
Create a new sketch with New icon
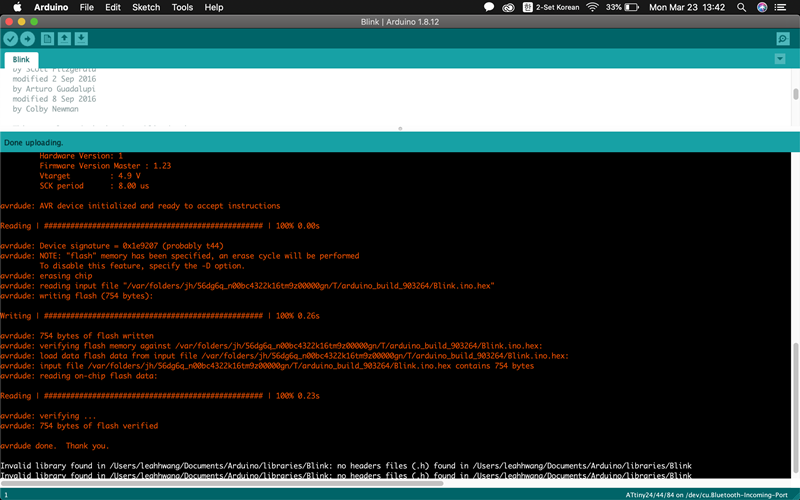coord(47,39)
